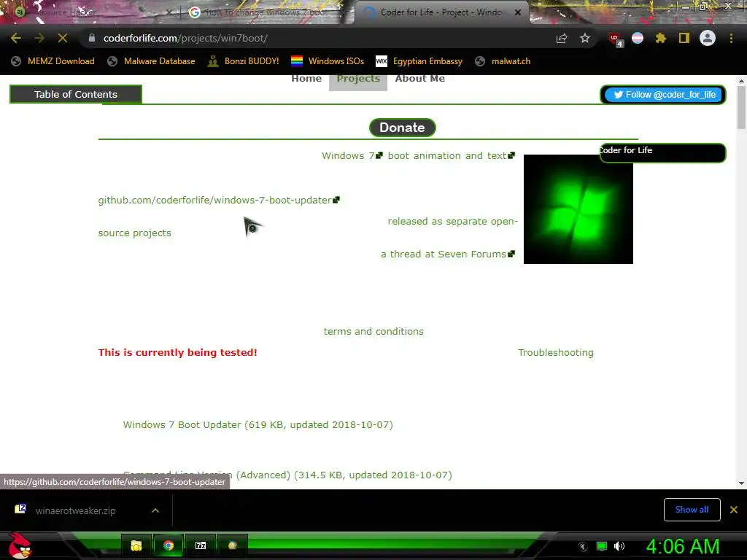Stop loading the page
The image size is (747, 560).
[x=63, y=38]
